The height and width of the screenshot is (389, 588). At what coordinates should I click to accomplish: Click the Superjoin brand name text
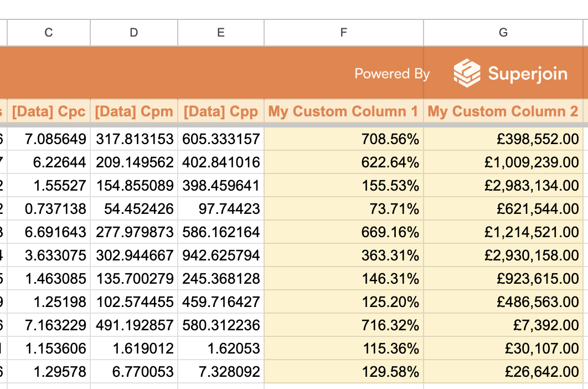(528, 73)
